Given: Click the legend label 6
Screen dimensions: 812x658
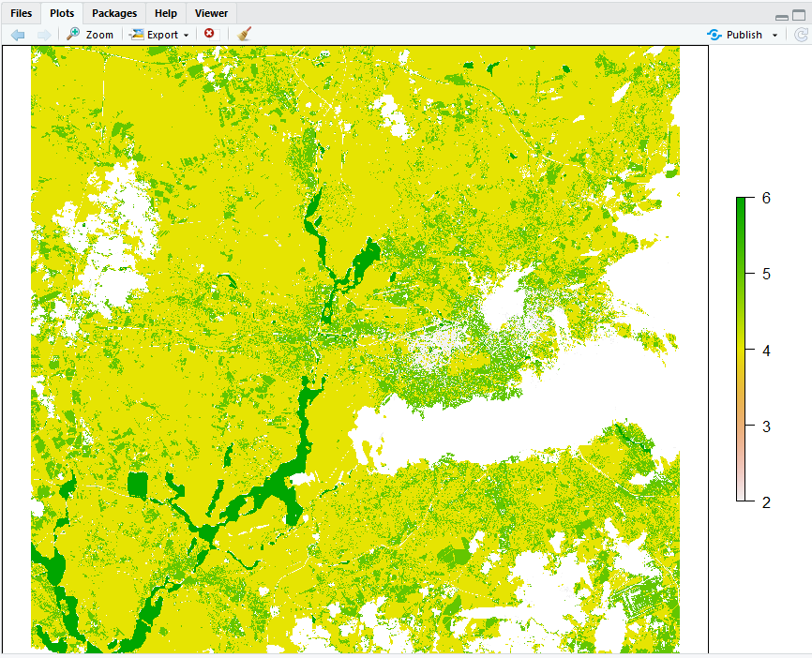Looking at the screenshot, I should 766,199.
